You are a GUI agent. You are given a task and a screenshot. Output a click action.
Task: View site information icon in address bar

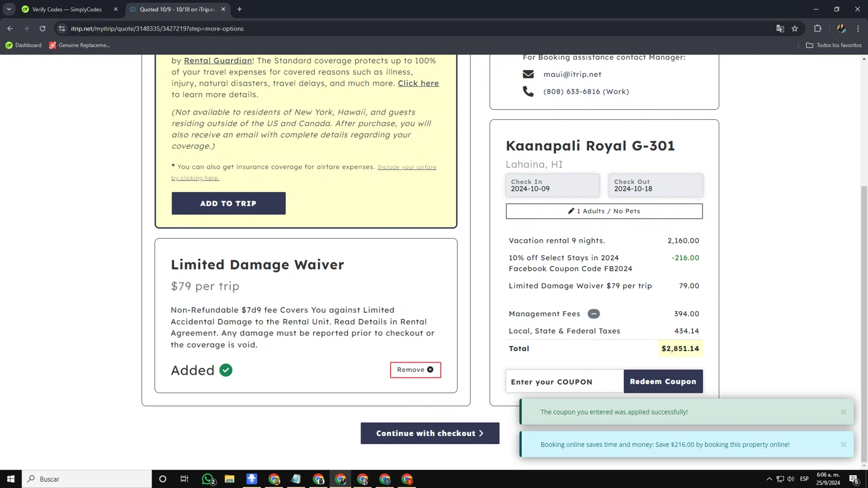[x=62, y=28]
